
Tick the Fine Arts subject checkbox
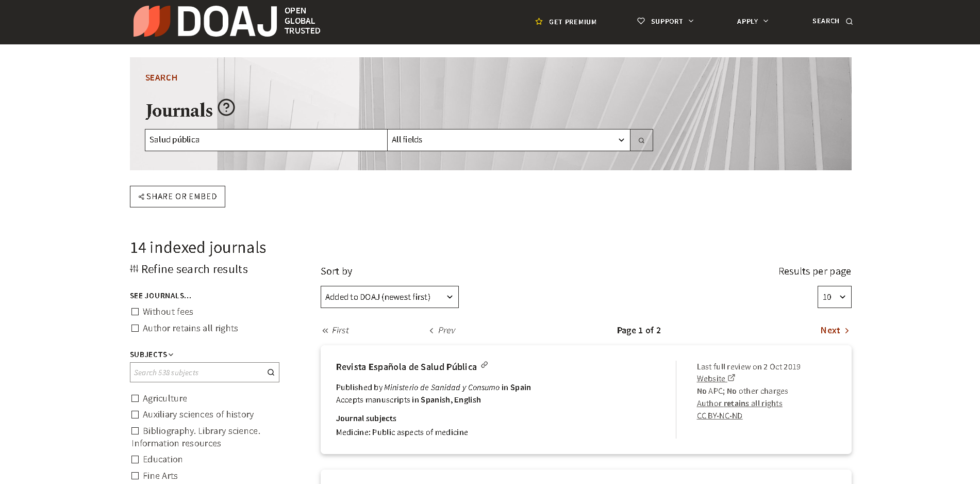pyautogui.click(x=135, y=476)
